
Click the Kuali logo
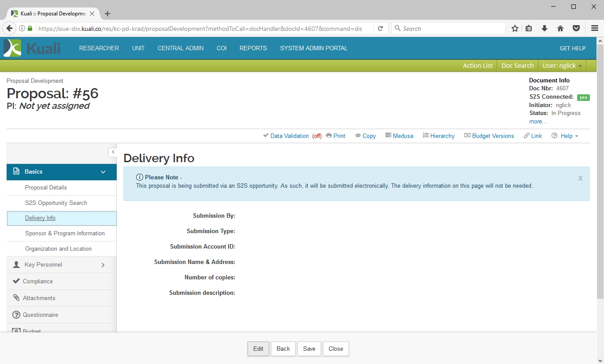[32, 48]
